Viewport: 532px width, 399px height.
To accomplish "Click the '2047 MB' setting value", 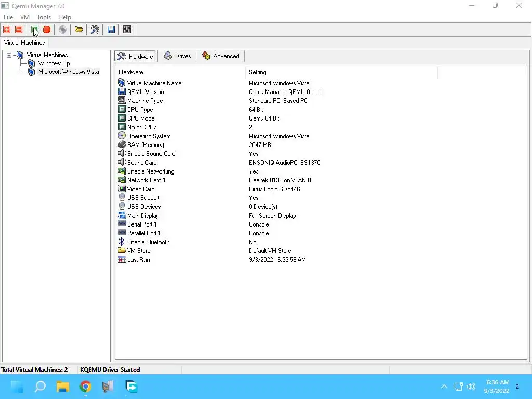I will point(260,145).
